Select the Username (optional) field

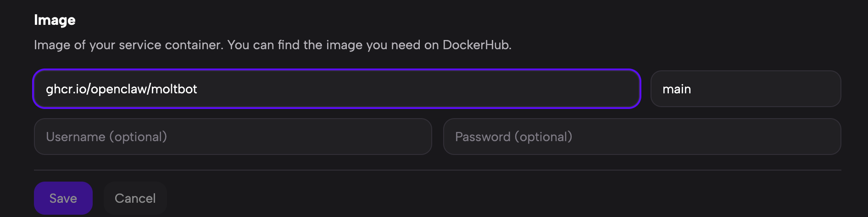(x=233, y=137)
